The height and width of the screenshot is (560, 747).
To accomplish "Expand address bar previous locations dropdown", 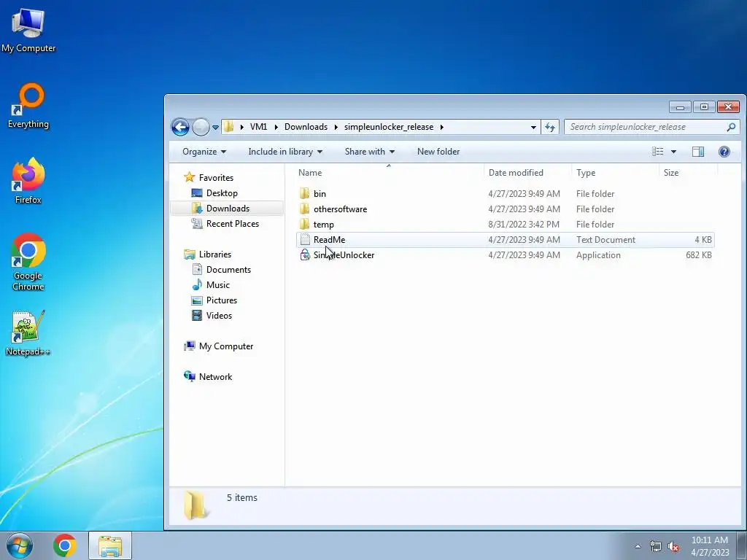I will pos(533,127).
